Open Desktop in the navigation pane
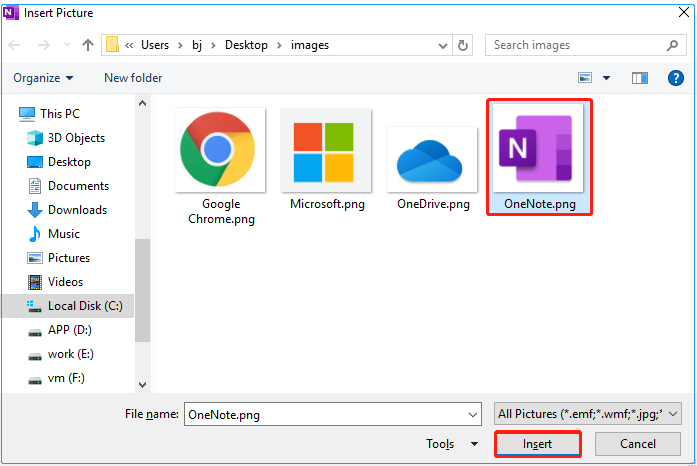 coord(59,162)
